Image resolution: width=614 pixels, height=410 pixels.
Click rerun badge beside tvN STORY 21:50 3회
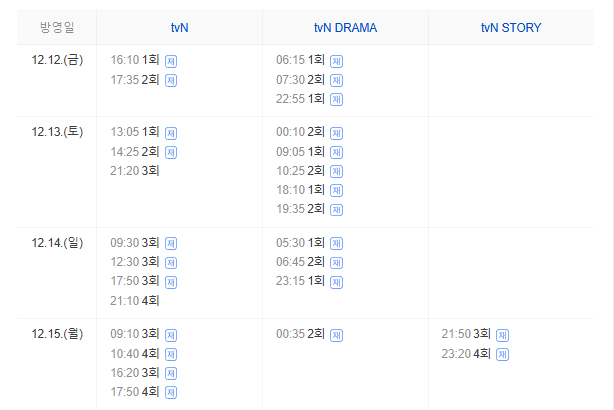click(x=502, y=335)
